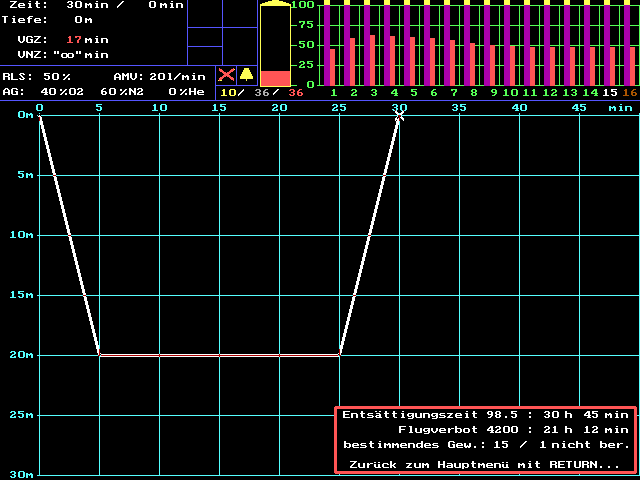Image resolution: width=640 pixels, height=480 pixels.
Task: Click compartment number 12 label
Action: [550, 93]
